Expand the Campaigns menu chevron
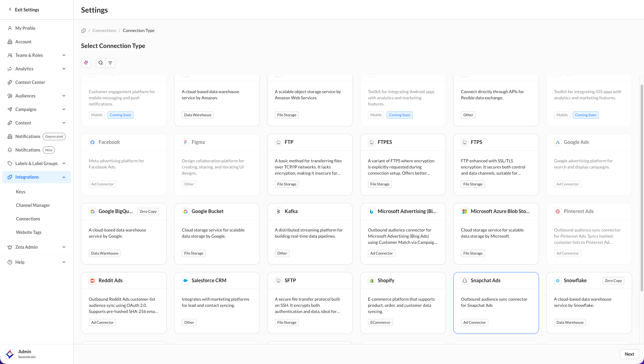Viewport: 644px width, 364px height. pyautogui.click(x=64, y=109)
